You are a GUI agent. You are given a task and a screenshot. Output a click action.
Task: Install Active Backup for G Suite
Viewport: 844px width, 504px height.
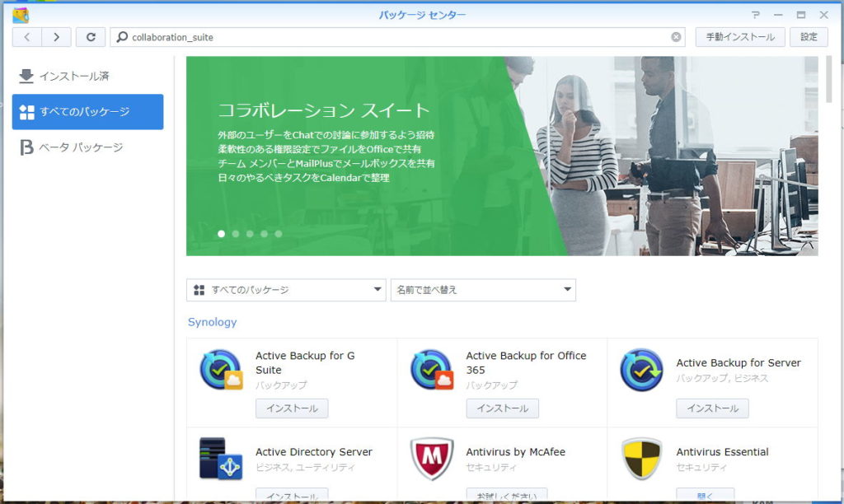[292, 408]
